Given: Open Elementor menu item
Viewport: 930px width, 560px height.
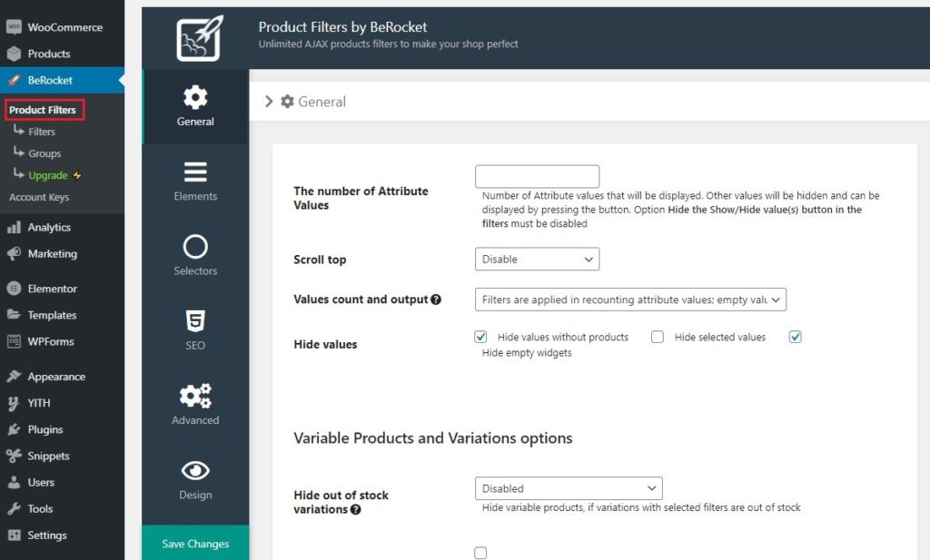Looking at the screenshot, I should tap(52, 289).
